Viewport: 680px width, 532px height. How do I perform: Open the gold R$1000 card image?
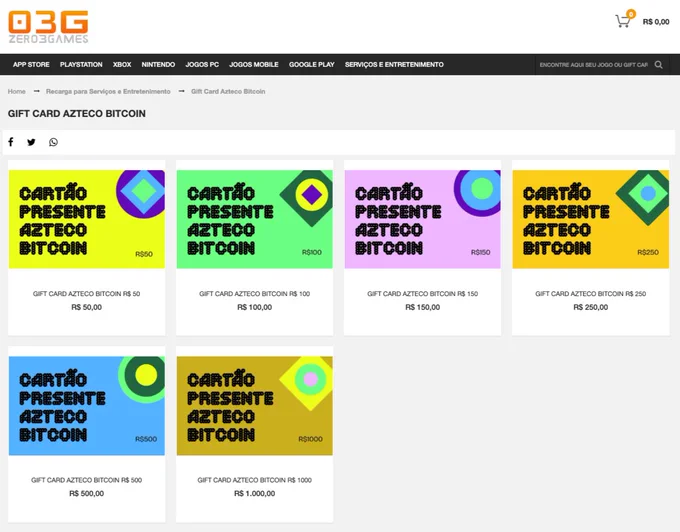255,405
